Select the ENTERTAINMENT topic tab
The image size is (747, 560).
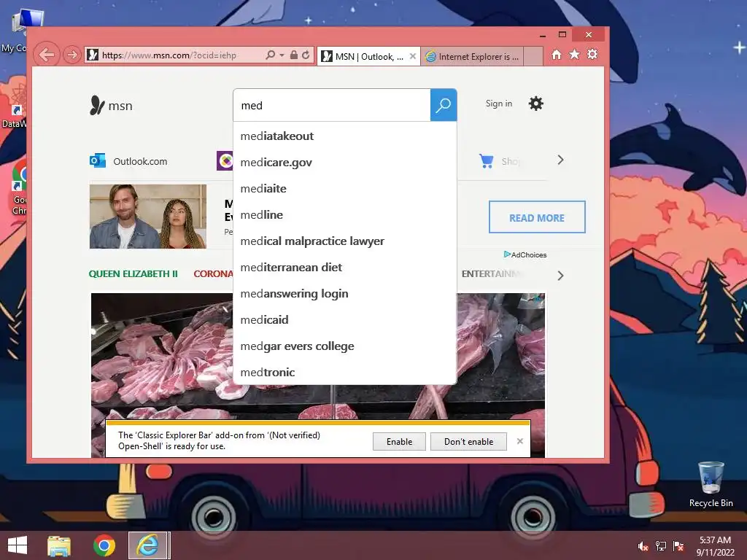489,274
